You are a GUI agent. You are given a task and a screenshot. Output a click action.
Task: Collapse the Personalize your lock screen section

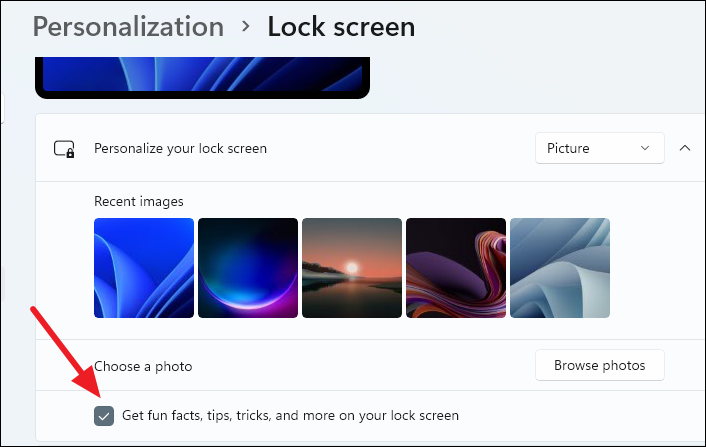[685, 148]
